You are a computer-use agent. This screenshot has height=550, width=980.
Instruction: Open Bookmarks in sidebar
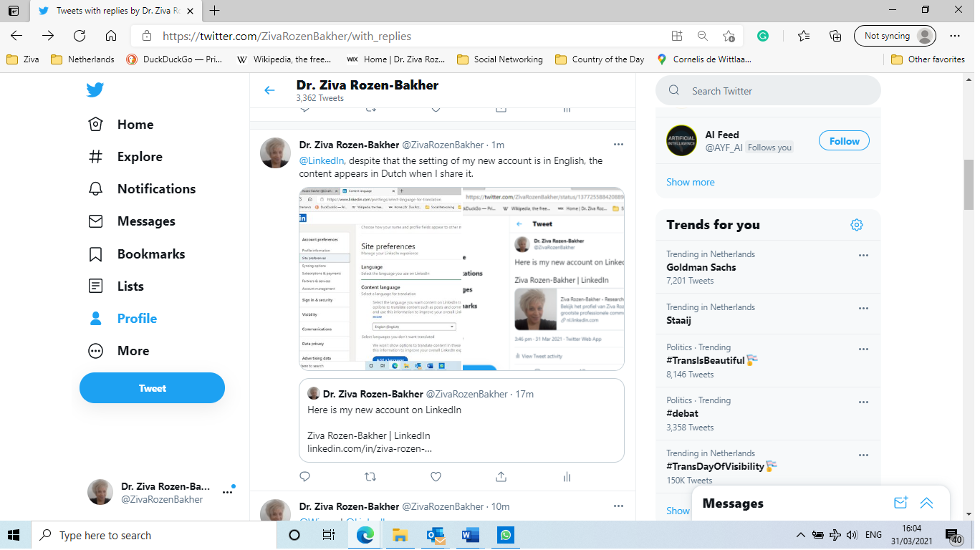pos(136,254)
